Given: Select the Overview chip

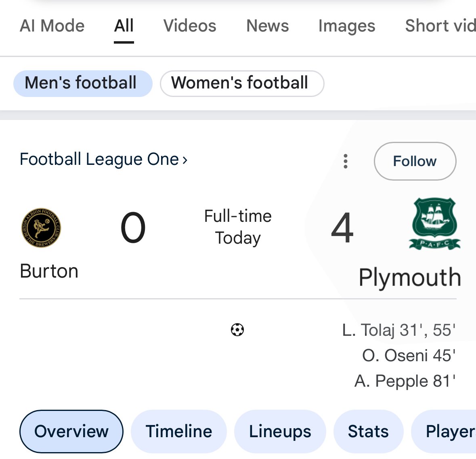Looking at the screenshot, I should (71, 431).
